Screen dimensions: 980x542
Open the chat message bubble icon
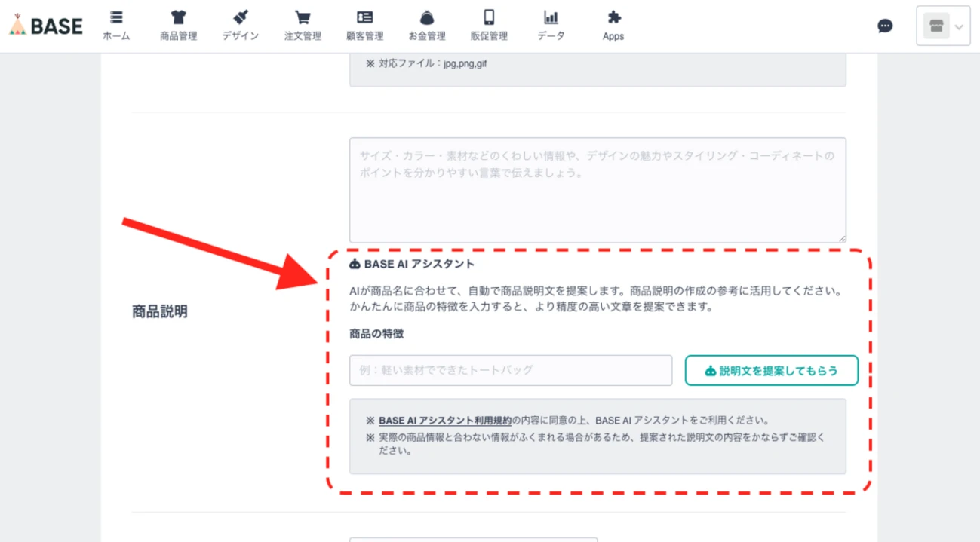coord(884,25)
